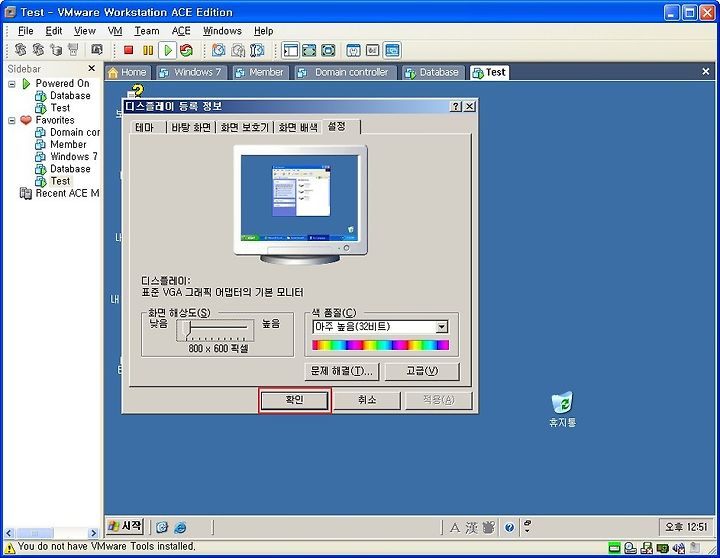Click the screen resolution slider handle
This screenshot has height=558, width=720.
click(187, 330)
